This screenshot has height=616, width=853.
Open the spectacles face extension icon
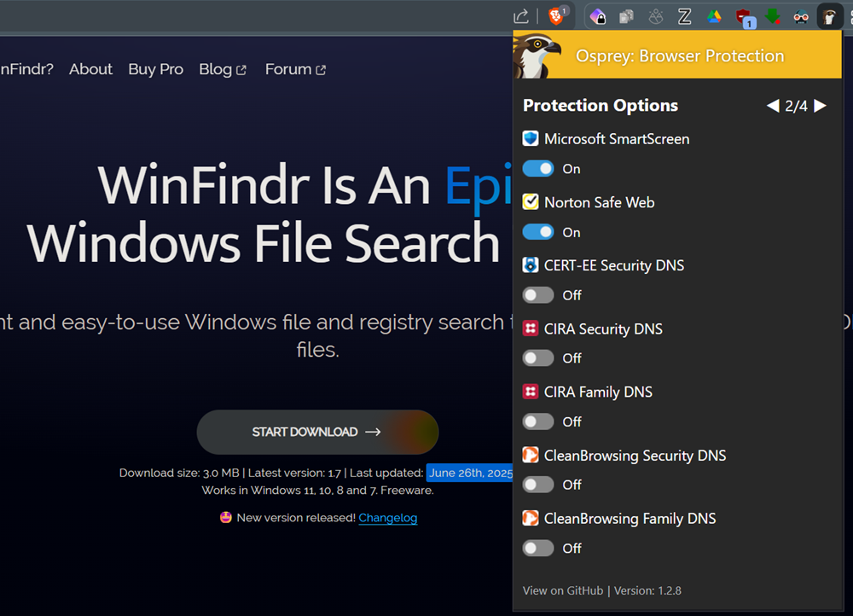coord(801,17)
